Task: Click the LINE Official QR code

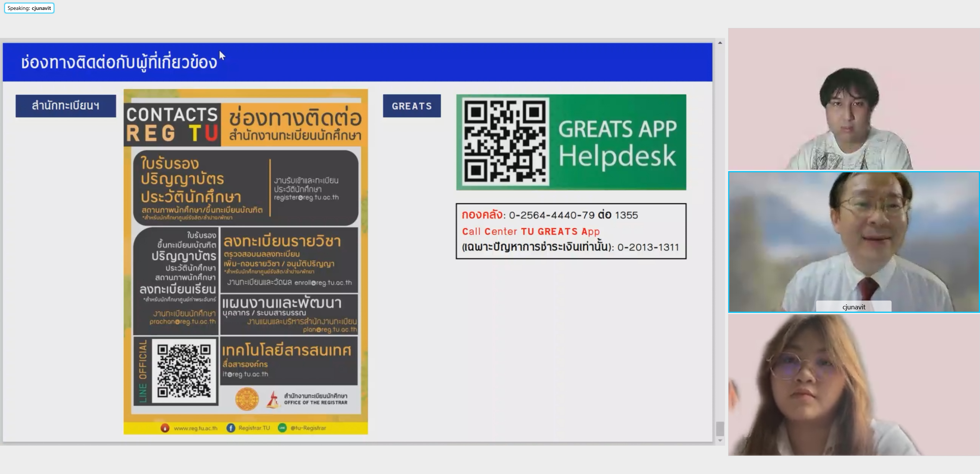Action: (x=184, y=371)
